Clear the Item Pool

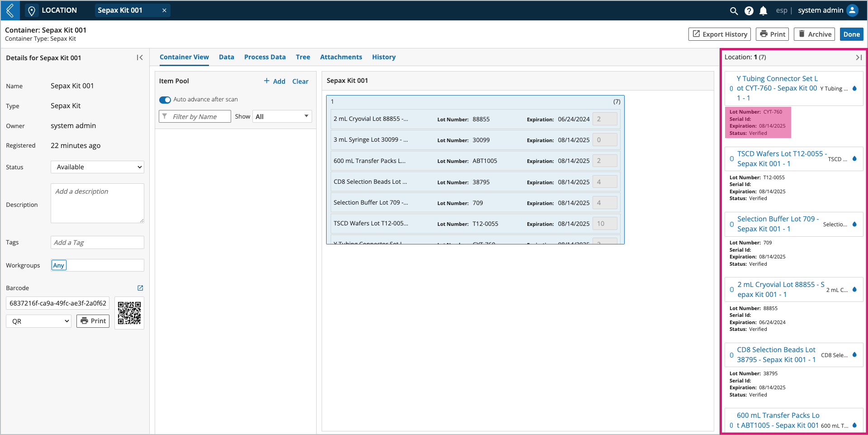300,81
